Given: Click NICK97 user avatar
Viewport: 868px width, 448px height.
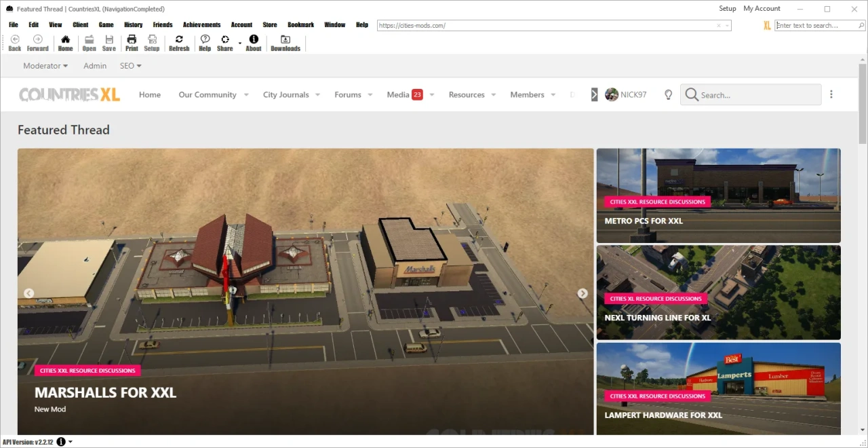Looking at the screenshot, I should [x=612, y=94].
